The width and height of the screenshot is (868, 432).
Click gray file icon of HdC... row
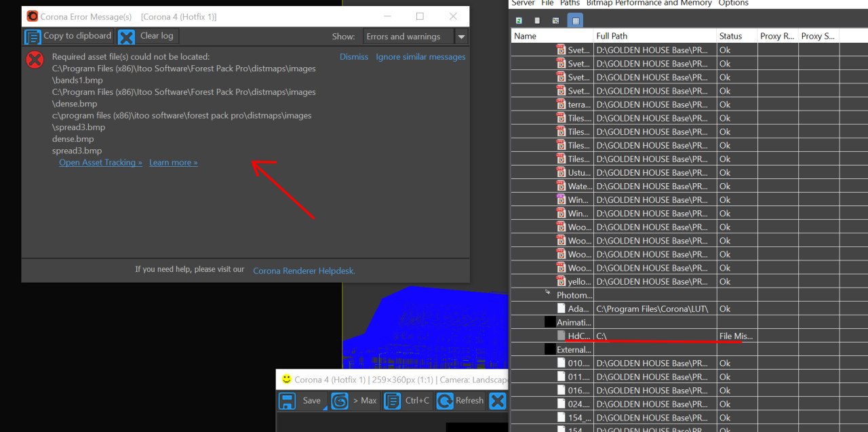[561, 336]
